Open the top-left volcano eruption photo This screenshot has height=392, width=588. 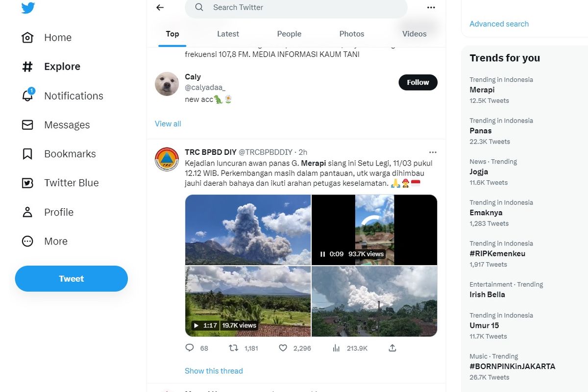point(248,230)
